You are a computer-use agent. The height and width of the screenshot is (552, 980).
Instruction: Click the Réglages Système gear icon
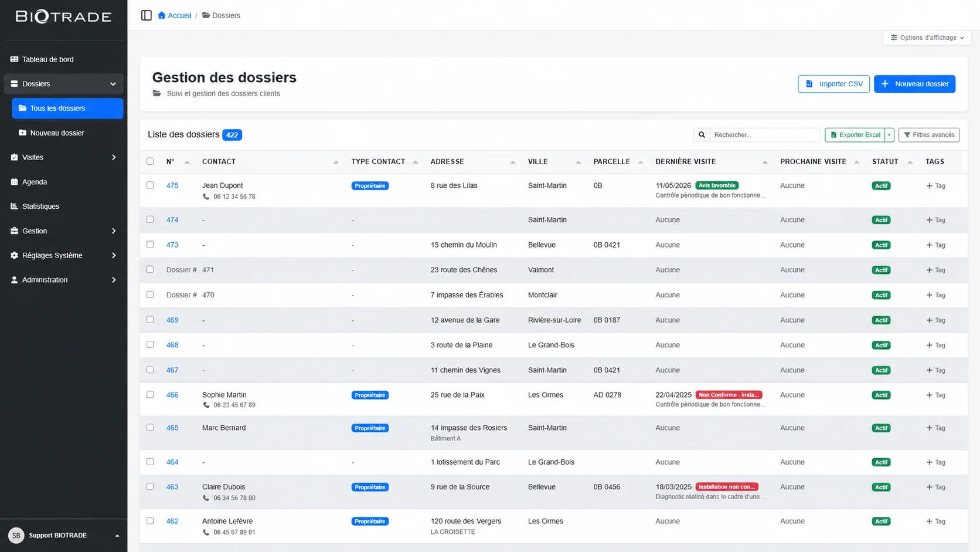(x=15, y=255)
